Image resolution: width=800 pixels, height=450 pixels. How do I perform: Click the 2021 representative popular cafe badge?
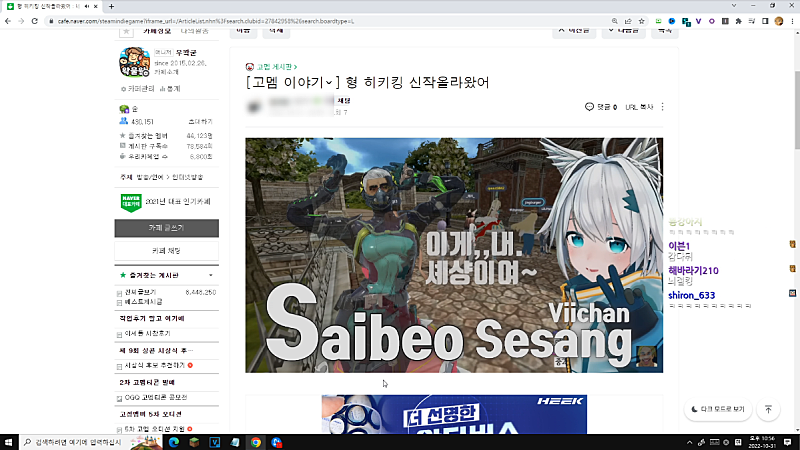pyautogui.click(x=165, y=202)
